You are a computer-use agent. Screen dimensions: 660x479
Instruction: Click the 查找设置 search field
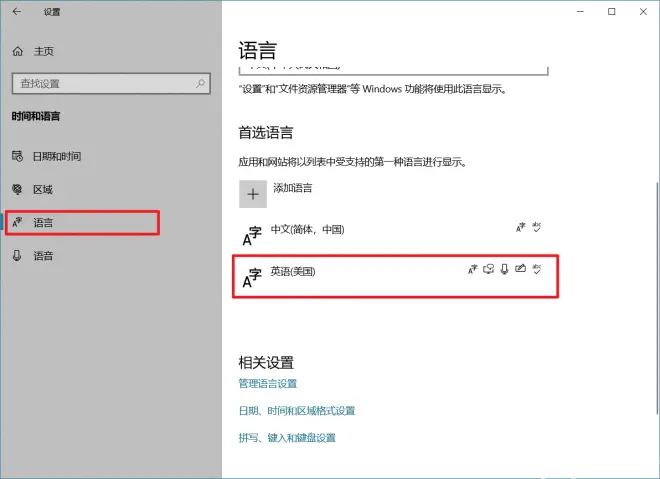tap(111, 83)
